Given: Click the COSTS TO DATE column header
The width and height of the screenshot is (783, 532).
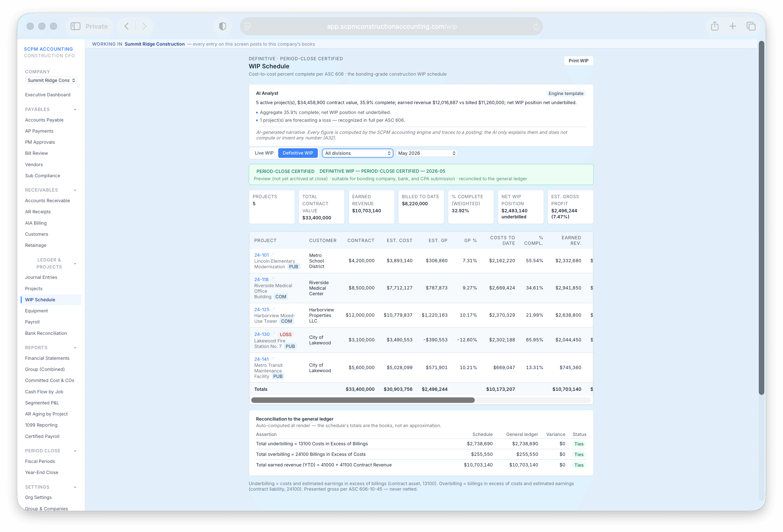Looking at the screenshot, I should tap(502, 240).
